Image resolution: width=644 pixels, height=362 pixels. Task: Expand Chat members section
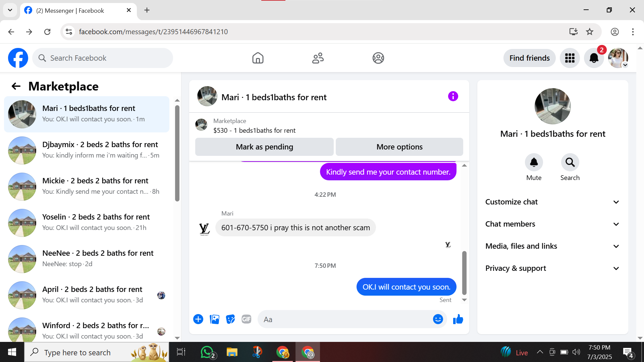[552, 224]
